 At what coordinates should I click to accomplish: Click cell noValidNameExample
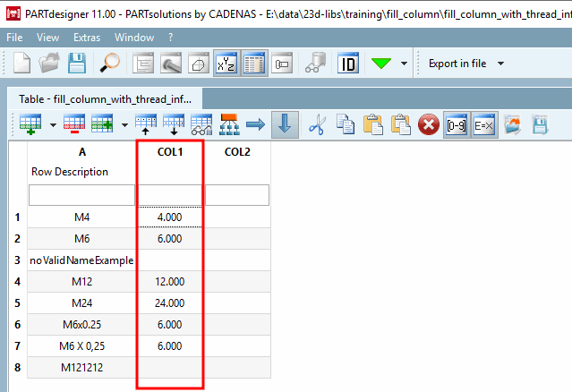point(82,260)
